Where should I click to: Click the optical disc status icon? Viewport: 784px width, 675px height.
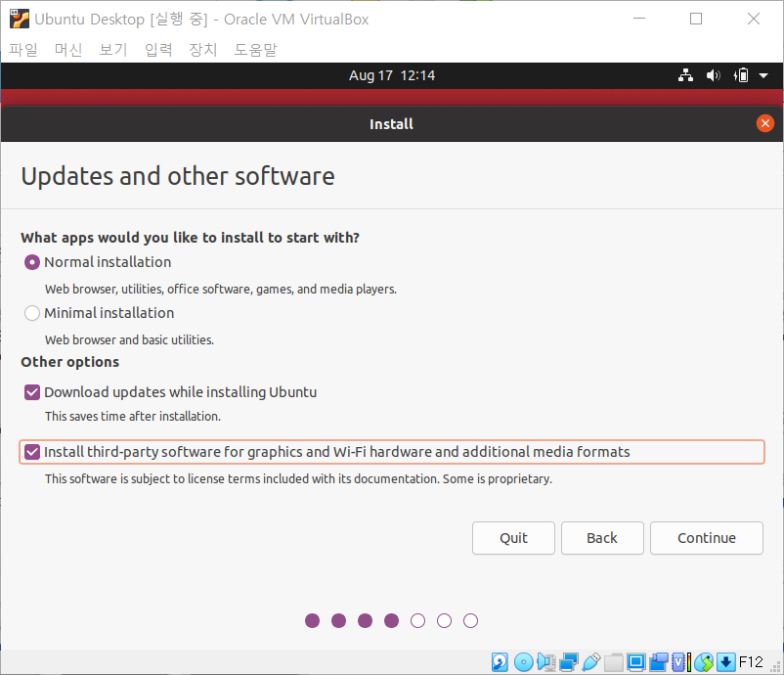[x=524, y=662]
